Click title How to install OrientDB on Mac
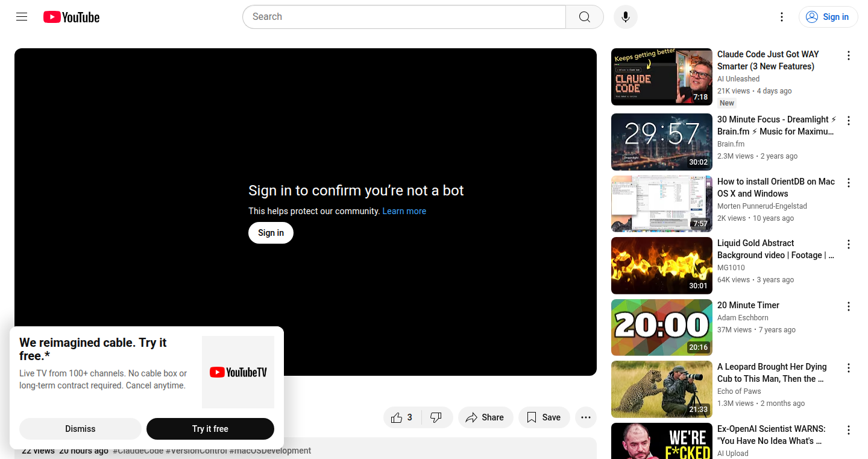868x459 pixels. pos(776,188)
